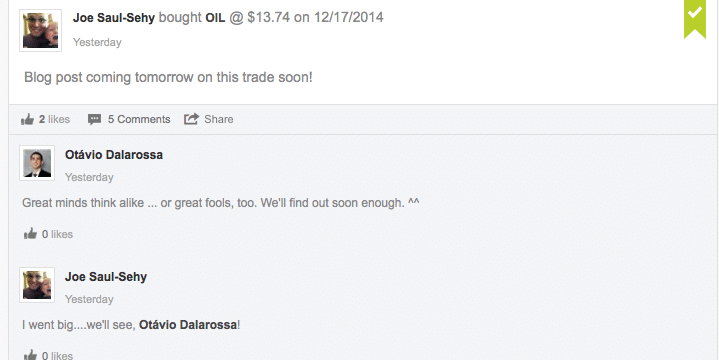Click the post's Yesterday timestamp
719x360 pixels.
point(97,42)
